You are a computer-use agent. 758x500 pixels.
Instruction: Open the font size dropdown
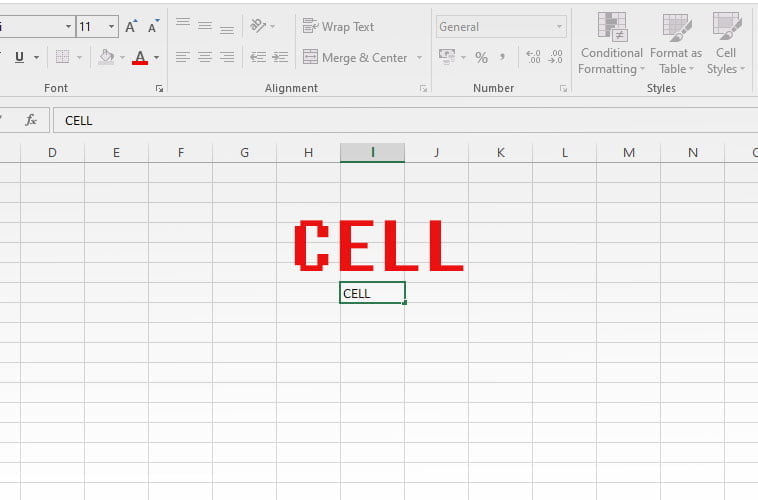point(112,27)
